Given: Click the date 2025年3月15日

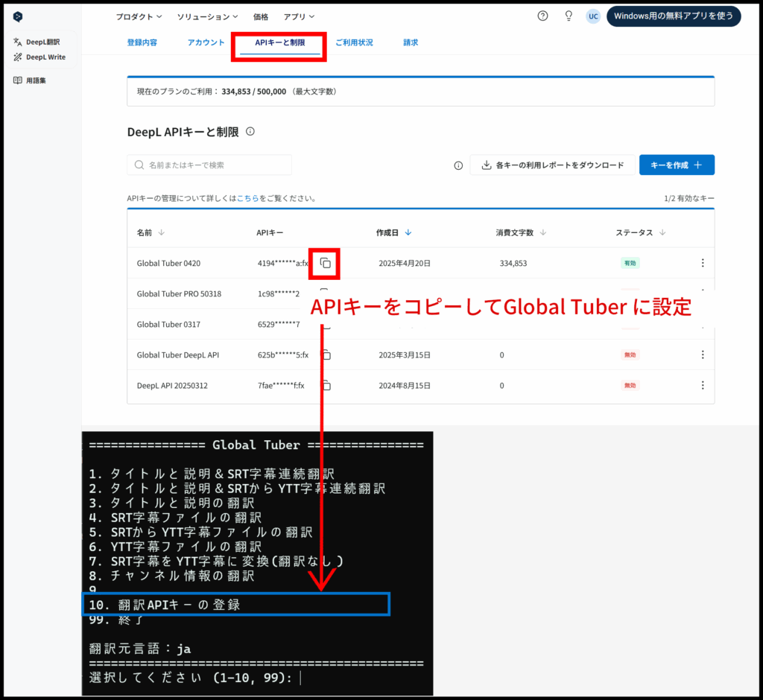Looking at the screenshot, I should click(x=405, y=355).
